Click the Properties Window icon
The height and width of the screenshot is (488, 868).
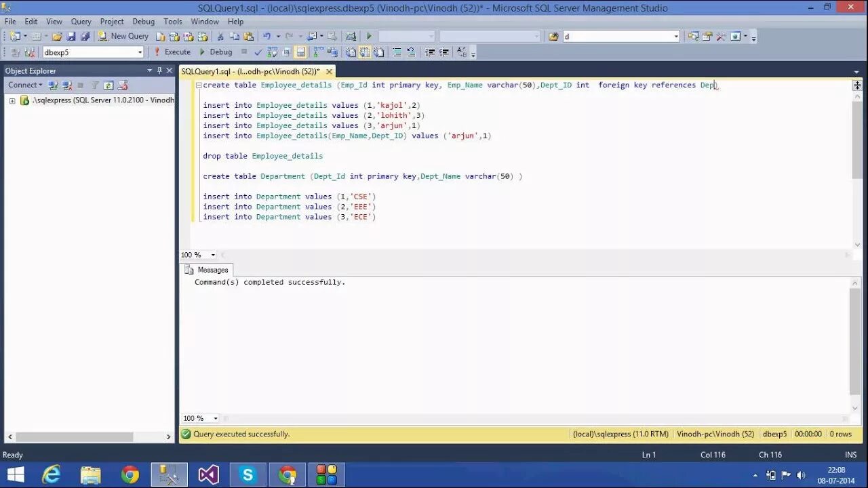pos(707,36)
